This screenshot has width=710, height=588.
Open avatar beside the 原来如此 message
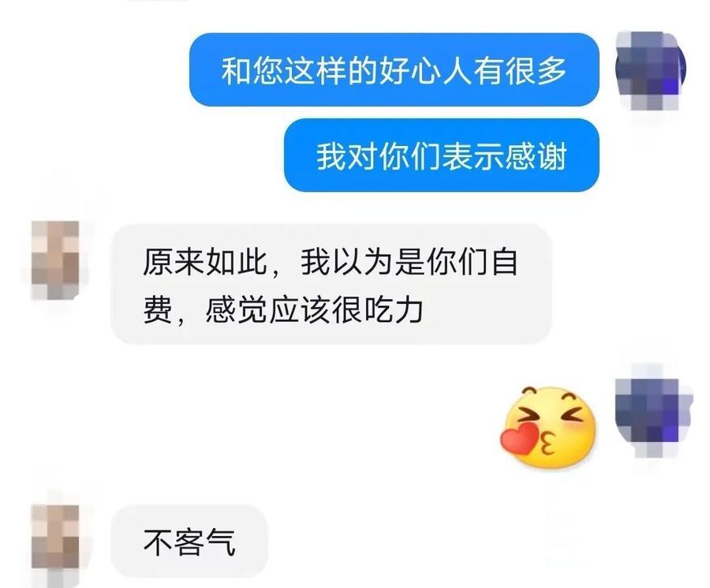click(x=55, y=260)
